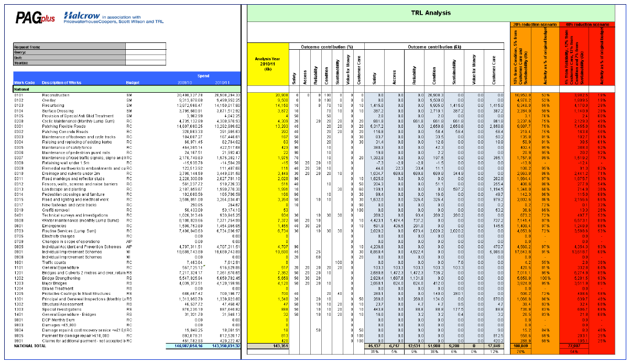
Task: Click the 'Spend' header cell
Action: [x=203, y=76]
